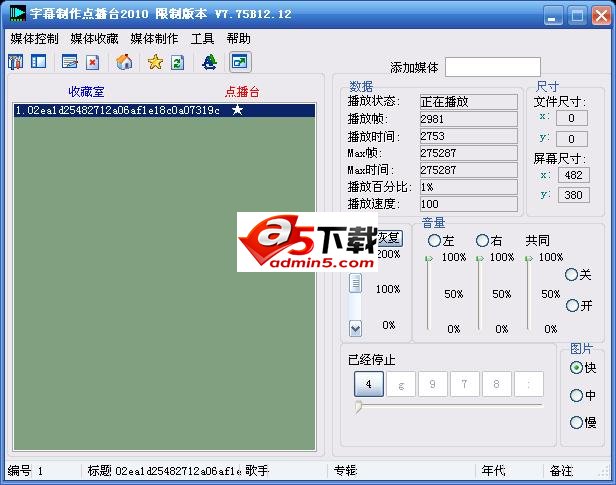616x485 pixels.
Task: Select the 左 volume radio button
Action: click(x=434, y=240)
